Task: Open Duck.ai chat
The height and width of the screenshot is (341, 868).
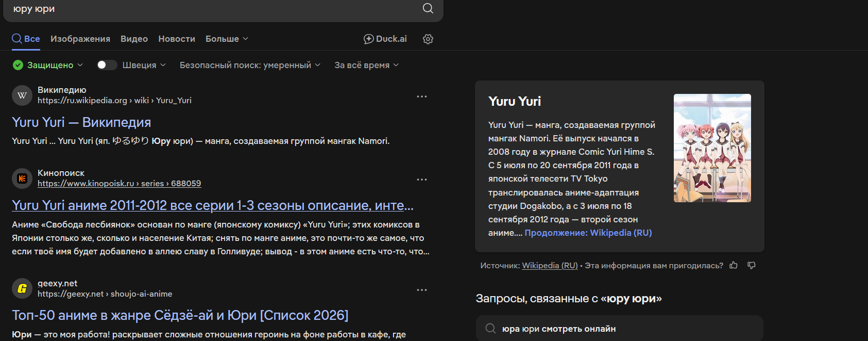Action: click(385, 39)
